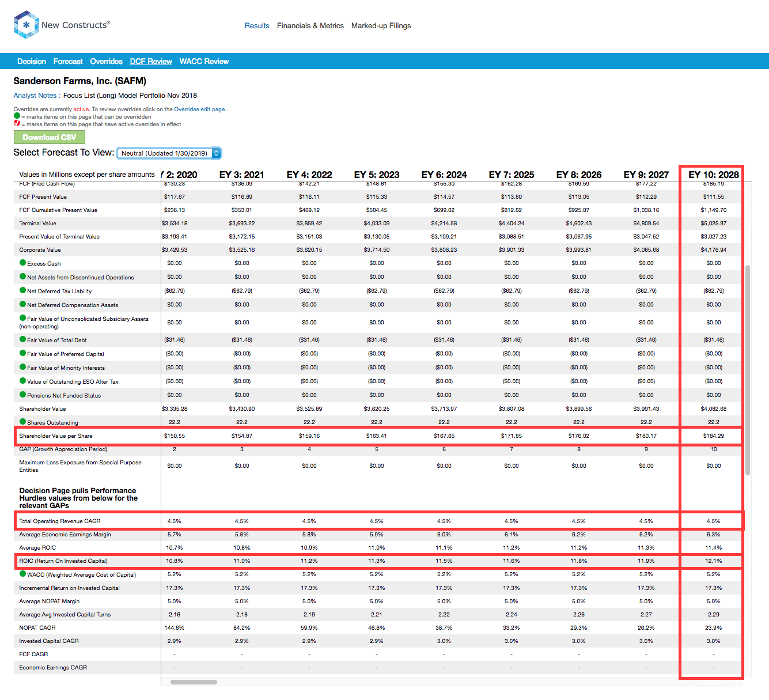Click green dot beside Net Assets from Discontinued Operations

coord(22,277)
